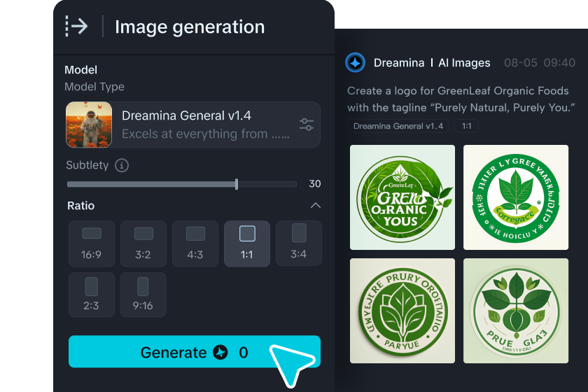Select 1:1 aspect ratio
The image size is (588, 392).
(247, 244)
